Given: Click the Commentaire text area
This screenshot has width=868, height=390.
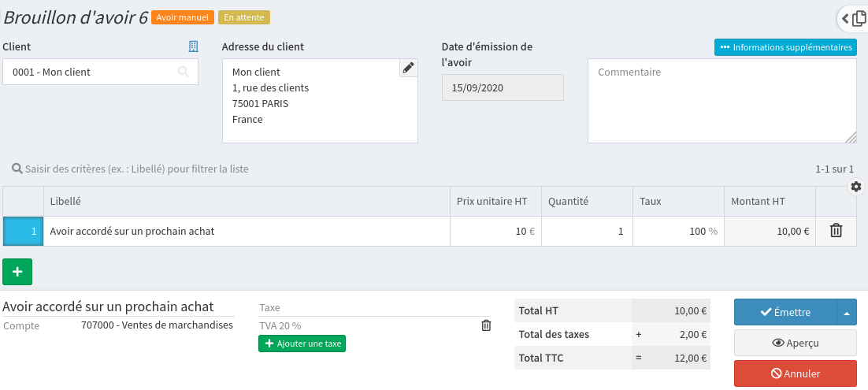Looking at the screenshot, I should [721, 101].
